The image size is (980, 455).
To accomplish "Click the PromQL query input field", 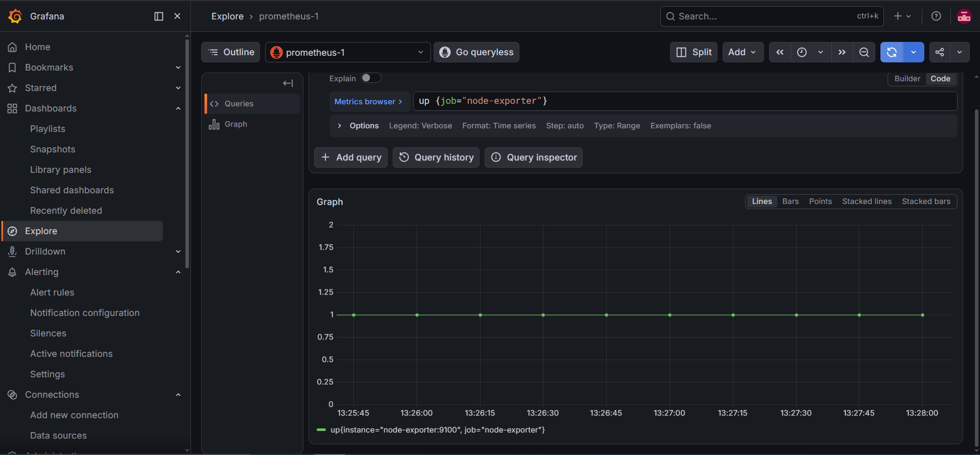I will 685,101.
